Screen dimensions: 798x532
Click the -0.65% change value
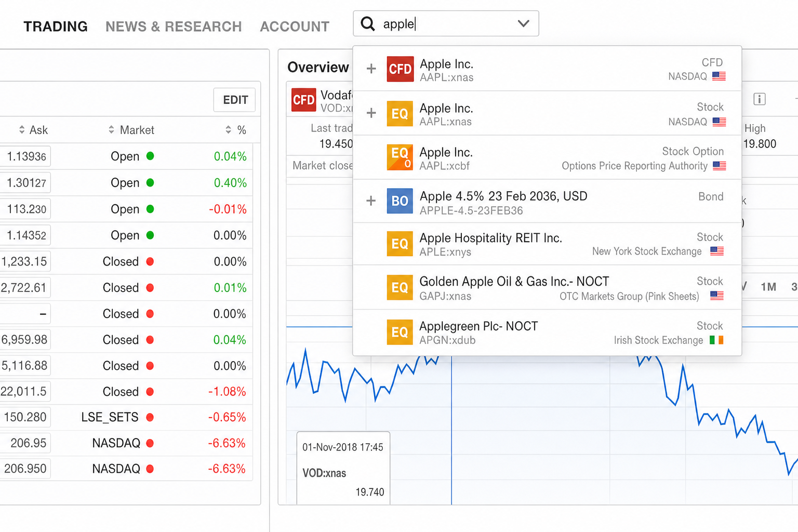(227, 417)
